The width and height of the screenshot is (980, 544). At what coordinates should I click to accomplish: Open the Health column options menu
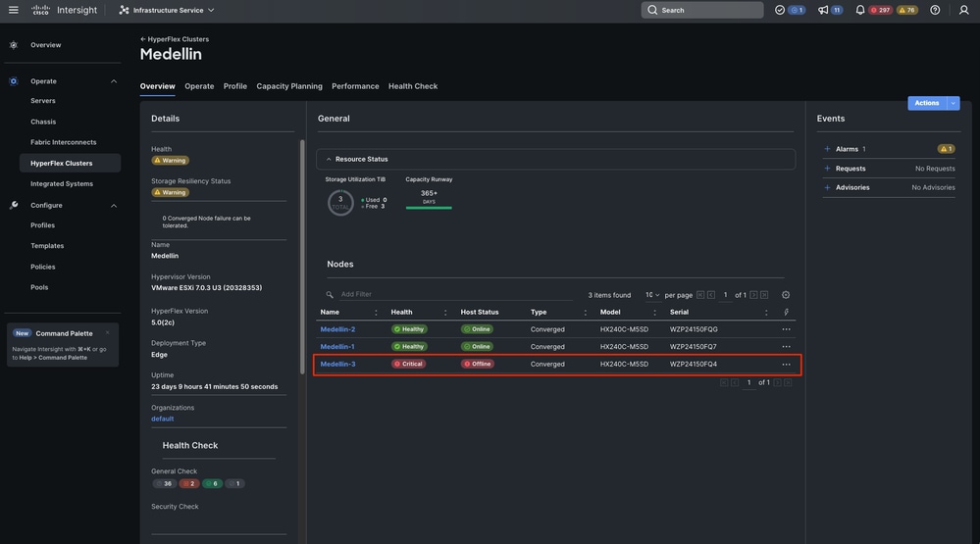pos(445,313)
